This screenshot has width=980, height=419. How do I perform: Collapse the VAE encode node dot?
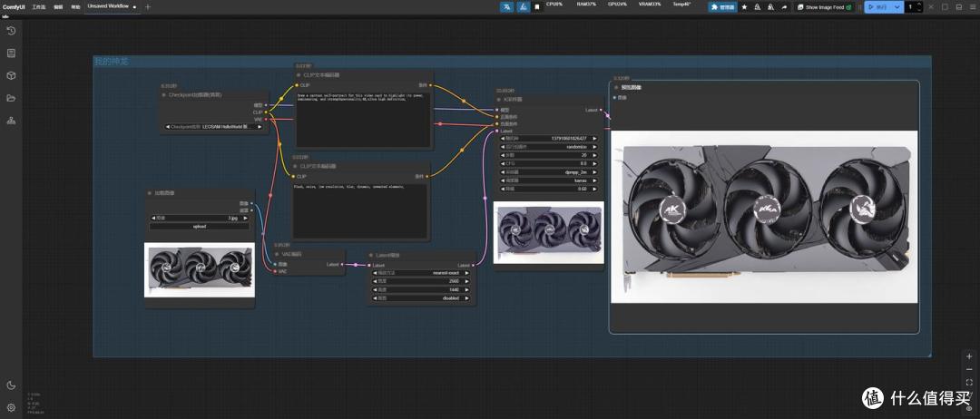pyautogui.click(x=278, y=255)
